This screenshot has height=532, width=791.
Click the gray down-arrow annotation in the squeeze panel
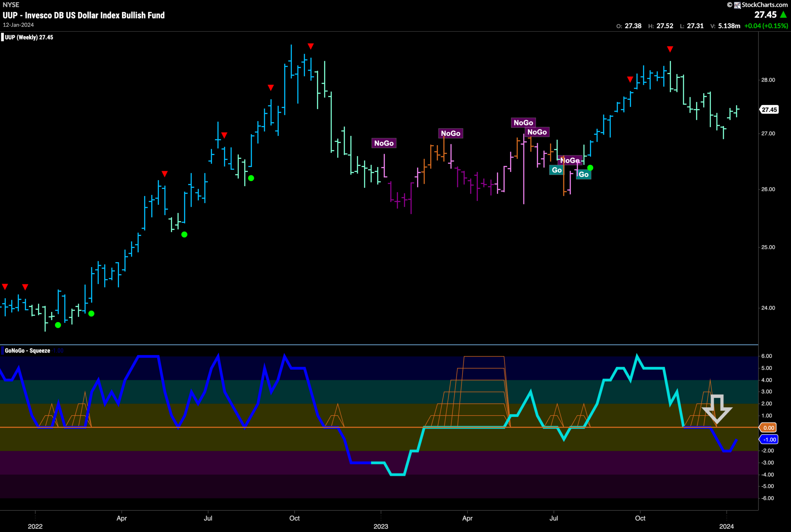coord(717,408)
